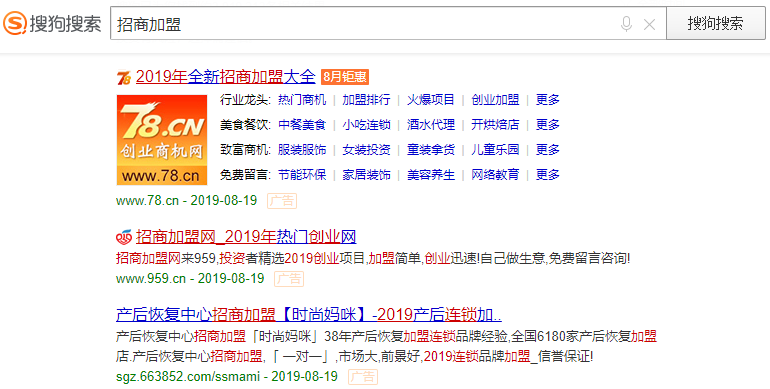Open 家居装饰 link
Screen dimensions: 770x389
(366, 174)
